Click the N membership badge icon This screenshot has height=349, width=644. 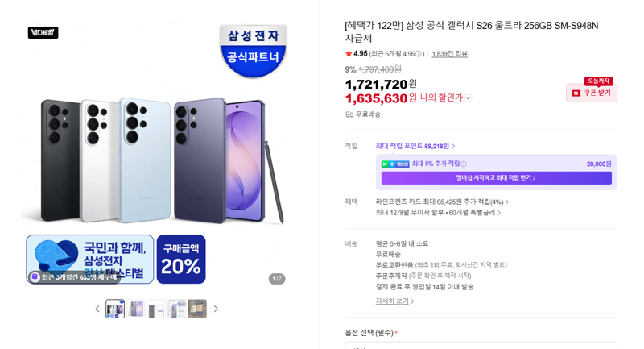click(395, 164)
